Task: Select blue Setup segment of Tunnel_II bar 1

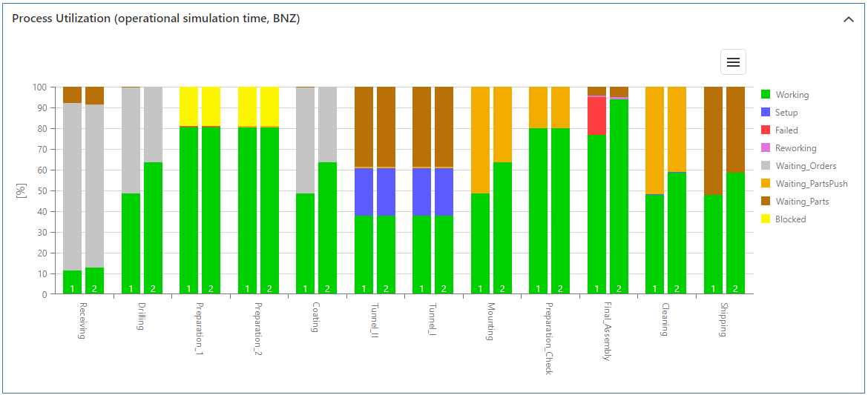Action: 364,192
